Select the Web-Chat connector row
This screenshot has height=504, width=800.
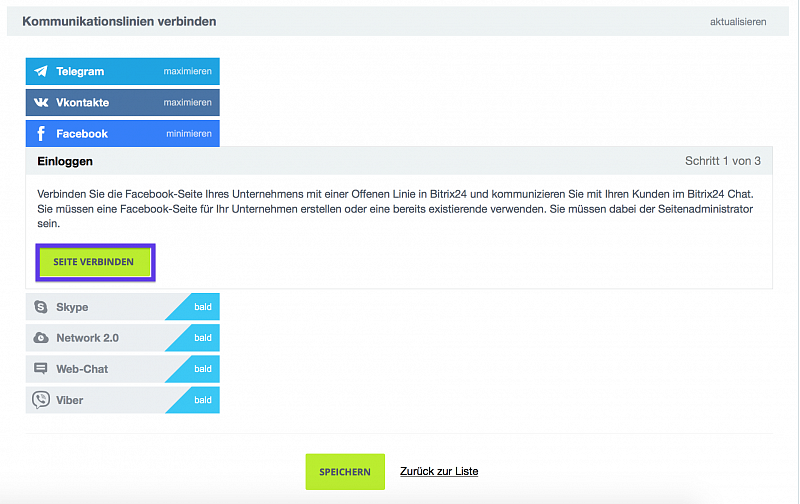[x=122, y=369]
